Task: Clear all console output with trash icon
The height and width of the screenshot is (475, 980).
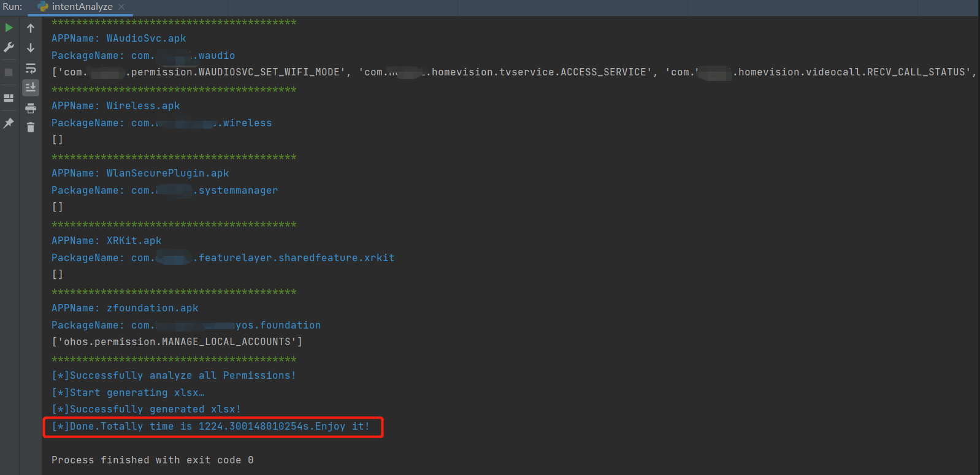Action: click(x=31, y=127)
